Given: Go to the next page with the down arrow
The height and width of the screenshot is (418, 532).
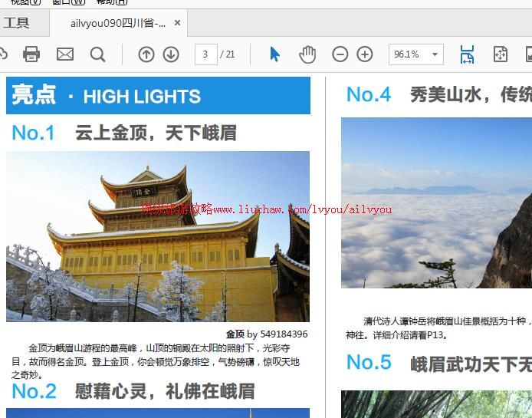Looking at the screenshot, I should click(171, 54).
